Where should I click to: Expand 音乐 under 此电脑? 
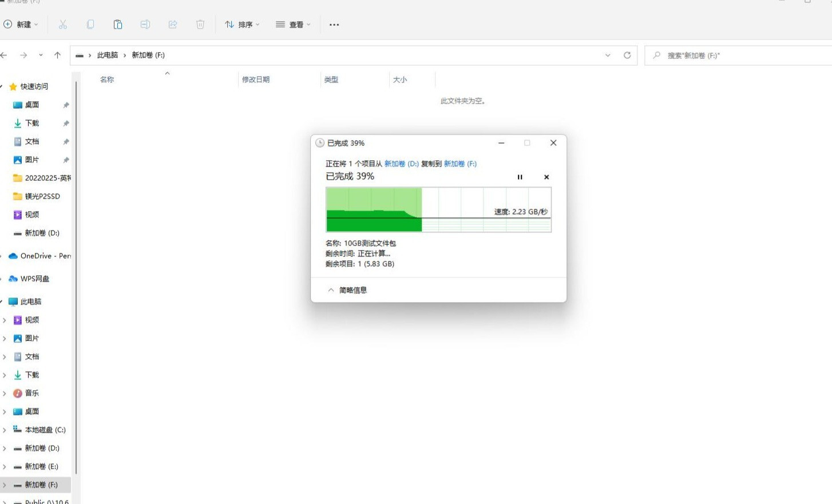point(5,394)
